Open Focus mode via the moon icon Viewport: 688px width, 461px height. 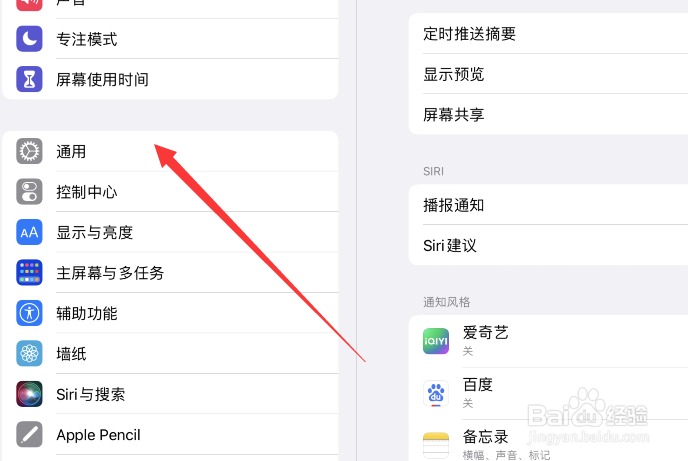[x=29, y=39]
